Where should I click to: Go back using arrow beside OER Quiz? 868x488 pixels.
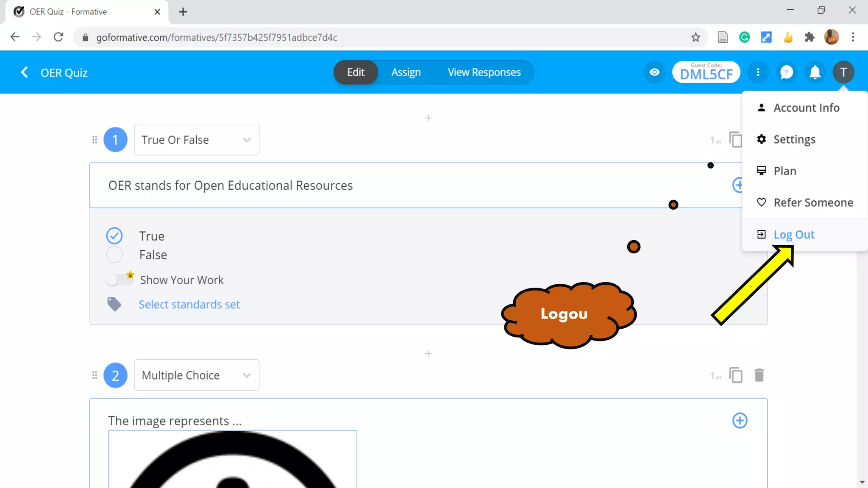click(x=25, y=72)
